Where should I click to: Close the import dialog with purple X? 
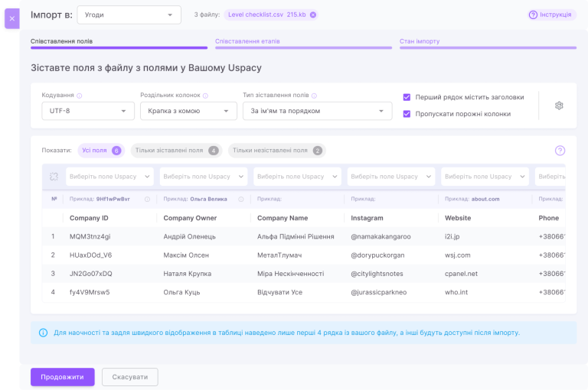click(12, 18)
